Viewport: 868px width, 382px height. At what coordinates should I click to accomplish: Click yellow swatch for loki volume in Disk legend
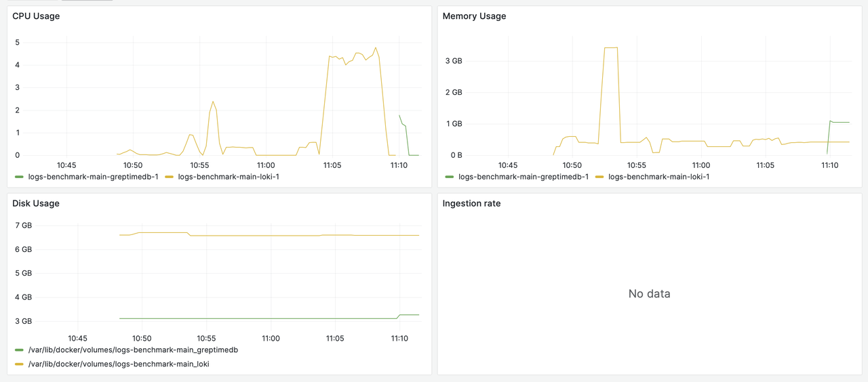(x=19, y=364)
